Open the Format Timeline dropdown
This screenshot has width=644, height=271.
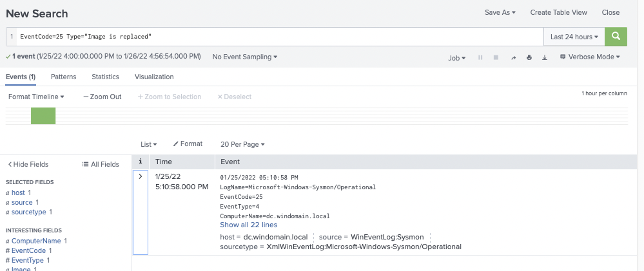tap(36, 97)
